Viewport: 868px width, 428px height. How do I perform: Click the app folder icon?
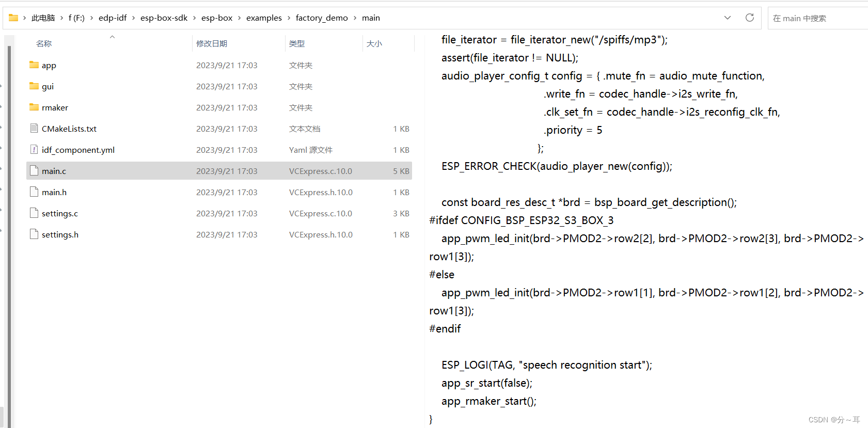pos(34,65)
